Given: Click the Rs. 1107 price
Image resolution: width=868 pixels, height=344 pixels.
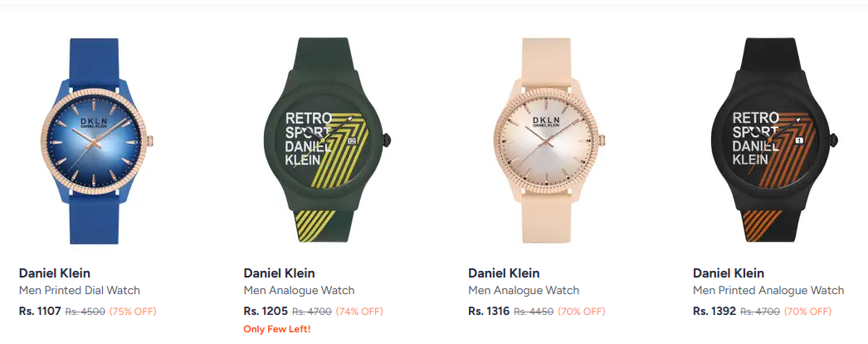Looking at the screenshot, I should 40,312.
